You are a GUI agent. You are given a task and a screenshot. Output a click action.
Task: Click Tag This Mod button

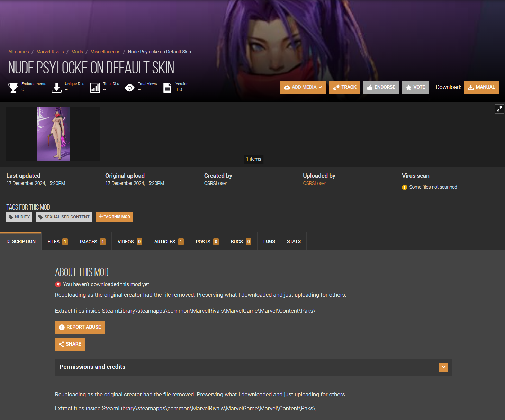point(114,217)
